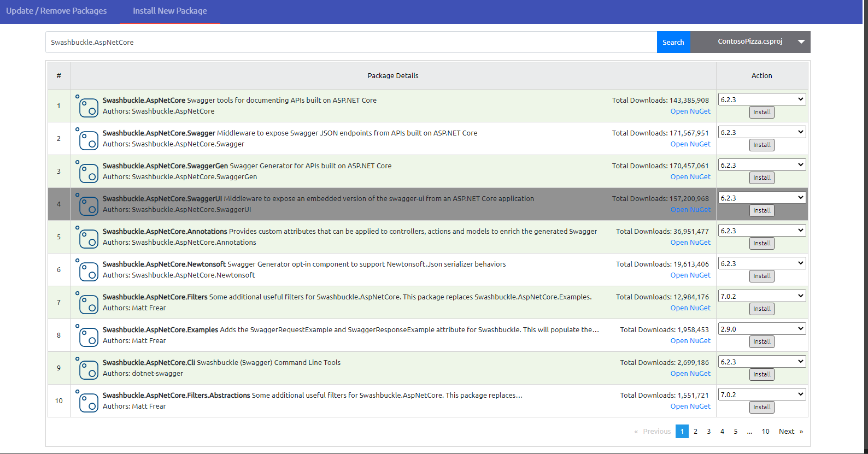868x454 pixels.
Task: Install Swashbuckle.AspNetCore.Cli package
Action: tap(762, 375)
